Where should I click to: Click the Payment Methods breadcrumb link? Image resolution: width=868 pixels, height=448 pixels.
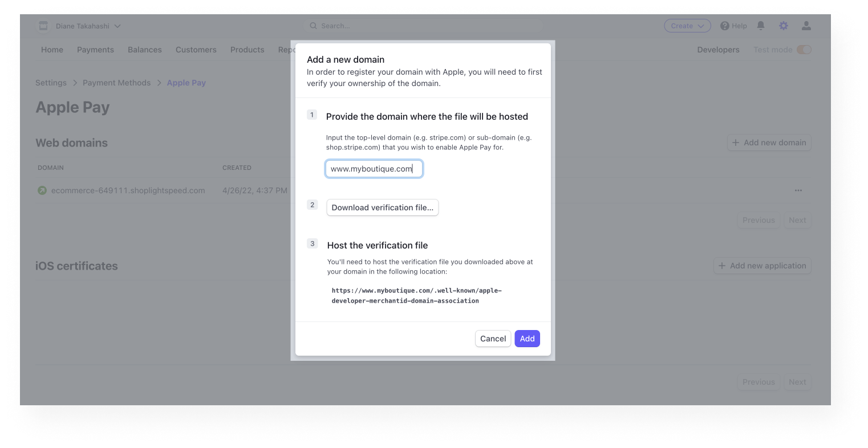click(116, 83)
